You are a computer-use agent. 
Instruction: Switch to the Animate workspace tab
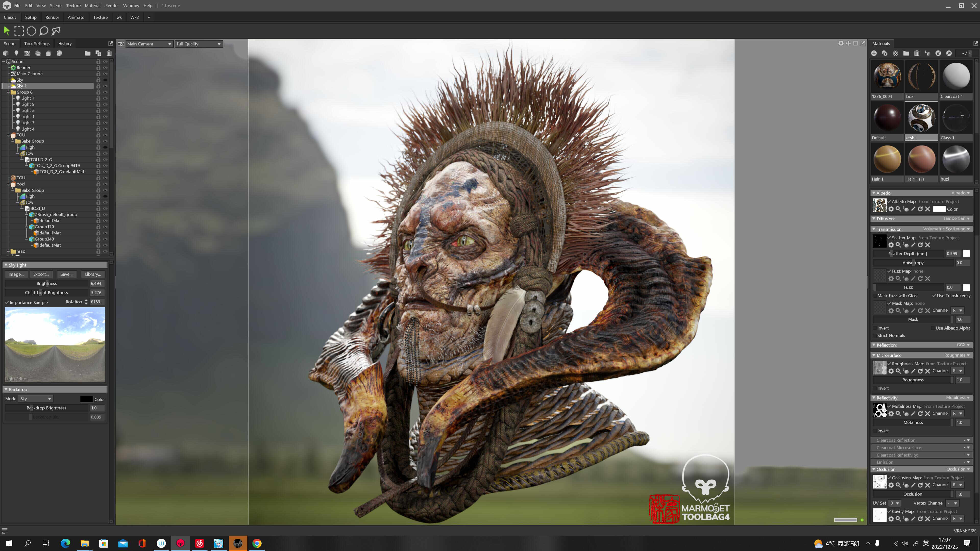[76, 18]
